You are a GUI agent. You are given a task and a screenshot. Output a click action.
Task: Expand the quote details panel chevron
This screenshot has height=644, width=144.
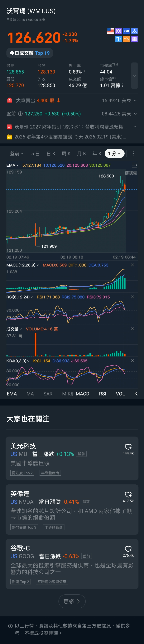click(x=134, y=76)
